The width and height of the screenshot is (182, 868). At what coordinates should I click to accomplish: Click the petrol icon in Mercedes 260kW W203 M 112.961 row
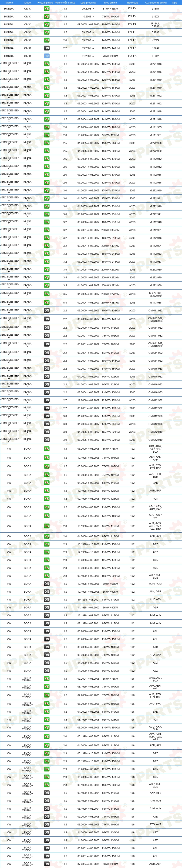click(47, 230)
